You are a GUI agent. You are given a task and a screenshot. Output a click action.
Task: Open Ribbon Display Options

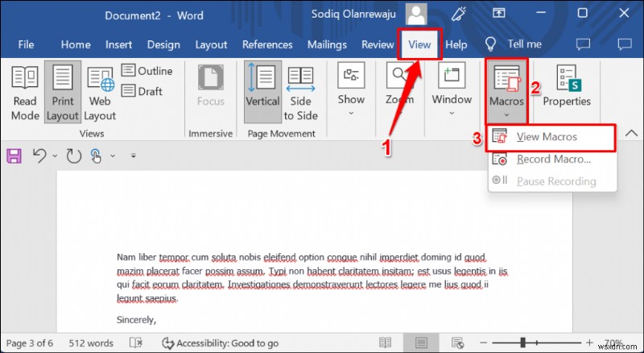pos(498,13)
